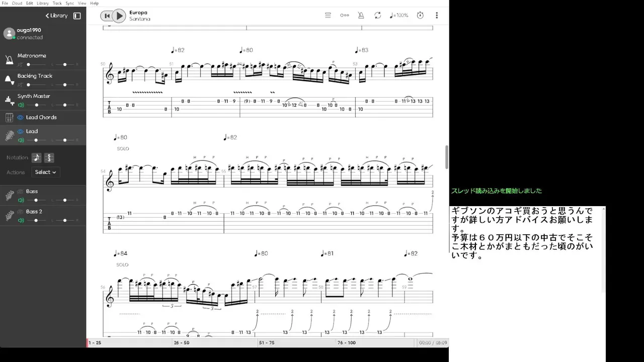Viewport: 644px width, 362px height.
Task: Click the Lead Chords chord-grid icon
Action: [9, 118]
